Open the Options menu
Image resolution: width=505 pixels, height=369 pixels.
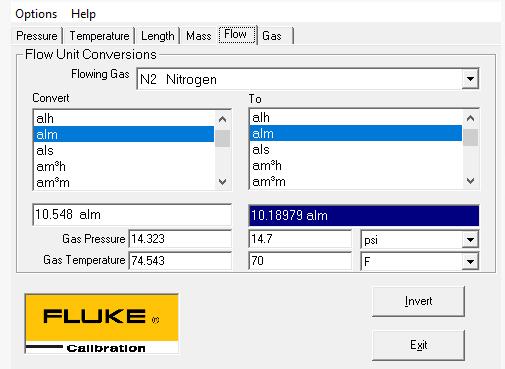[36, 14]
